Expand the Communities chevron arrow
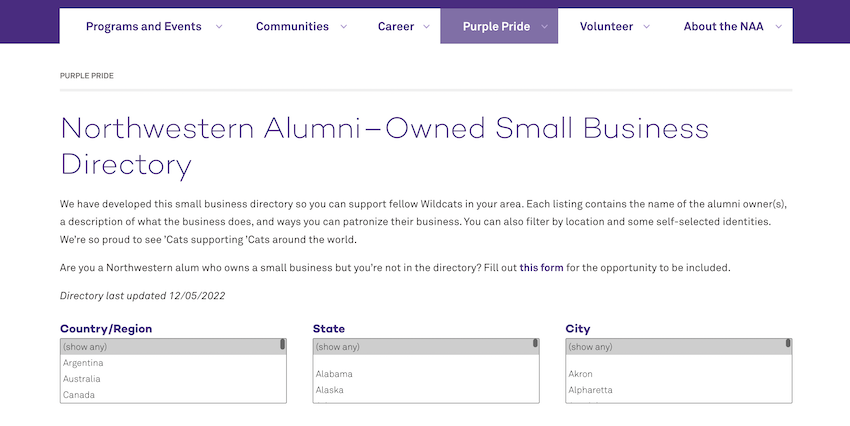This screenshot has height=426, width=850. coord(343,27)
